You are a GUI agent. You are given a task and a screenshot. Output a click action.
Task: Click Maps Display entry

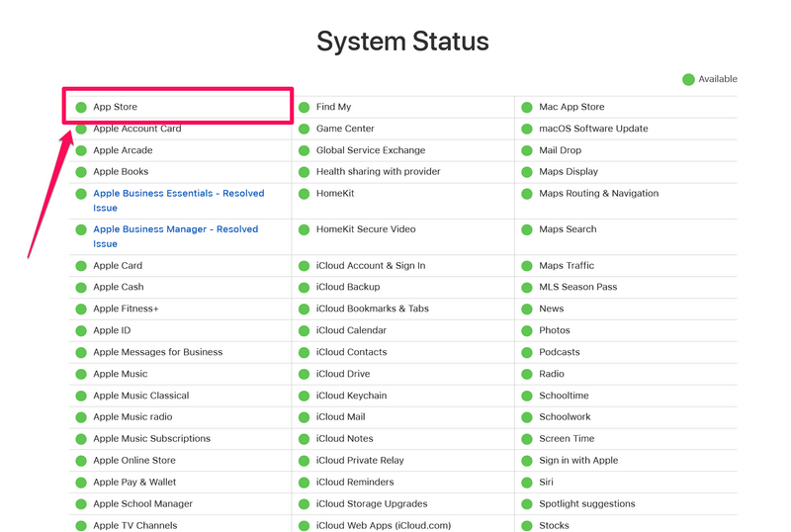pos(569,171)
